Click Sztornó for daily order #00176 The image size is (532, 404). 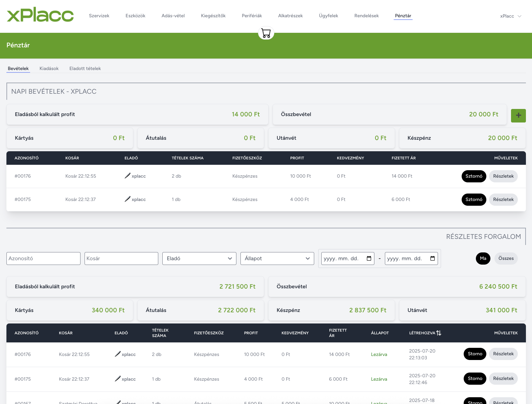pos(474,176)
